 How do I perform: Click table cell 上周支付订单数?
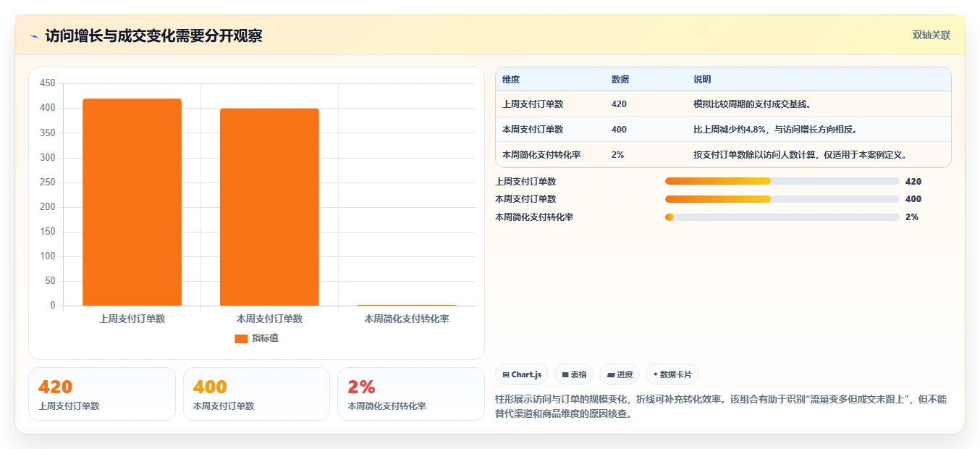[533, 104]
